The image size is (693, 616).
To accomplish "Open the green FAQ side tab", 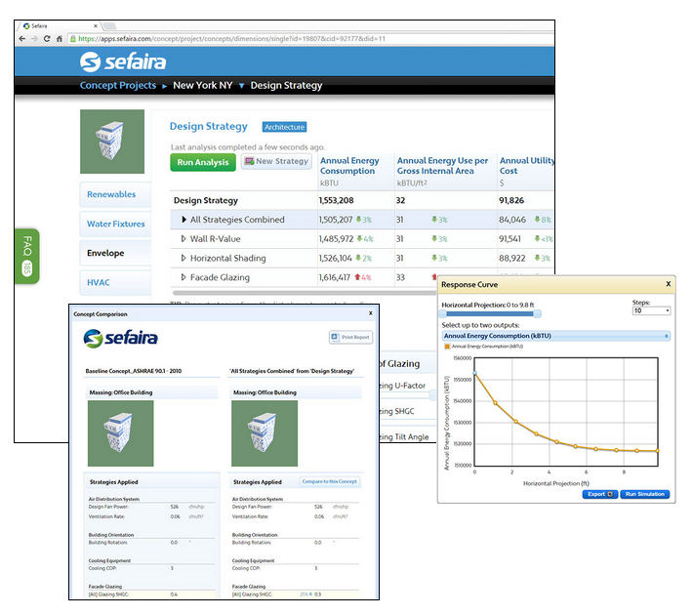I will (26, 256).
